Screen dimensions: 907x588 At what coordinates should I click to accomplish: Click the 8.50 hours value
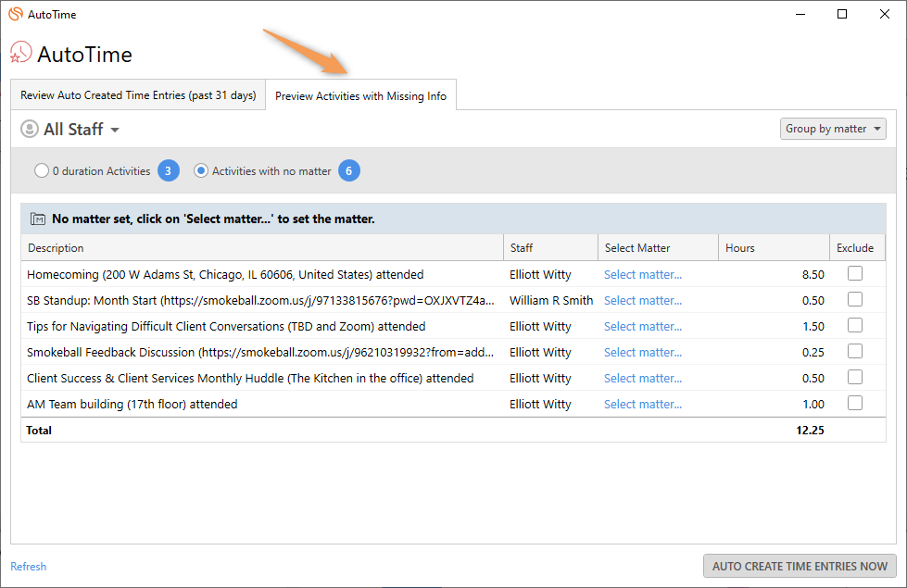(x=813, y=275)
